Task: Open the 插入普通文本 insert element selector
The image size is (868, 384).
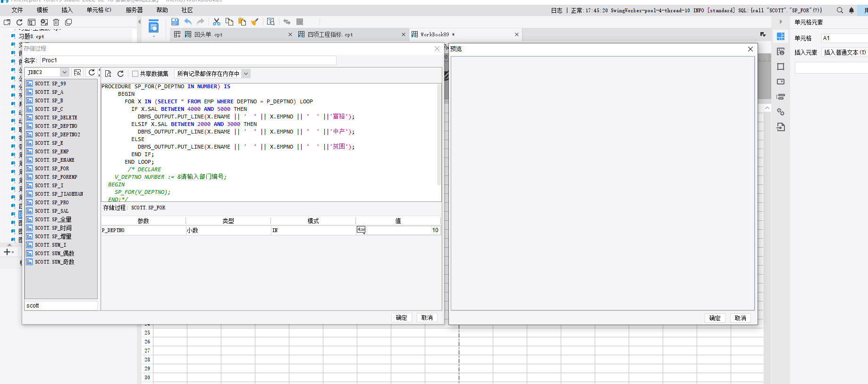Action: point(844,52)
